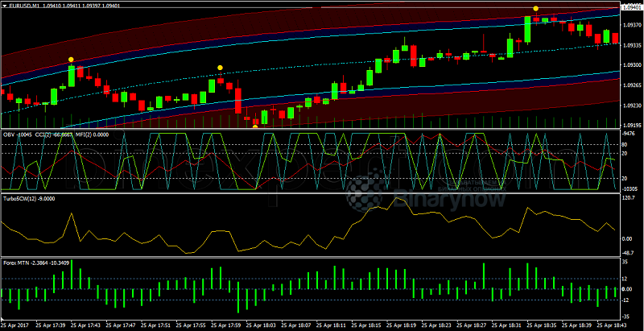
Task: Select the tall green candle under the top yellow dot
Action: pos(527,29)
